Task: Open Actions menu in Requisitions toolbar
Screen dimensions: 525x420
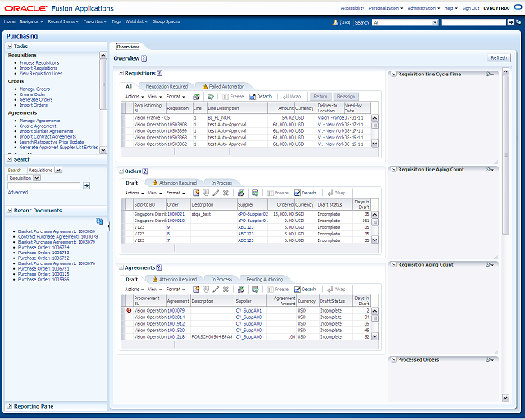Action: (134, 97)
